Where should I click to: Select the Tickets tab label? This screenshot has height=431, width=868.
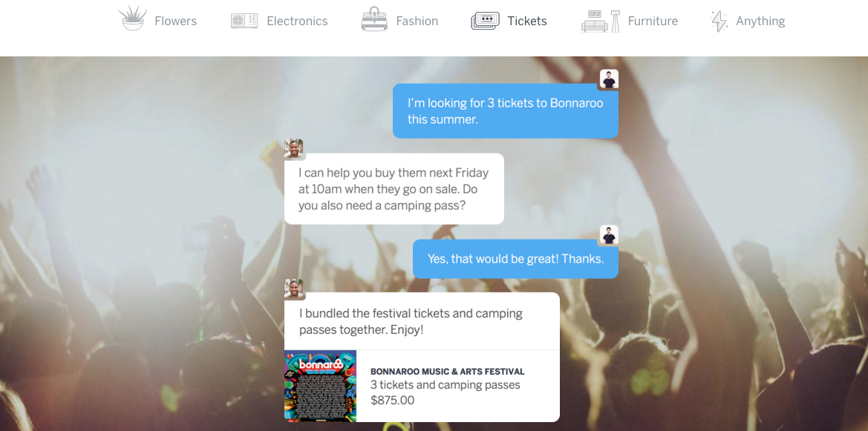pos(527,21)
